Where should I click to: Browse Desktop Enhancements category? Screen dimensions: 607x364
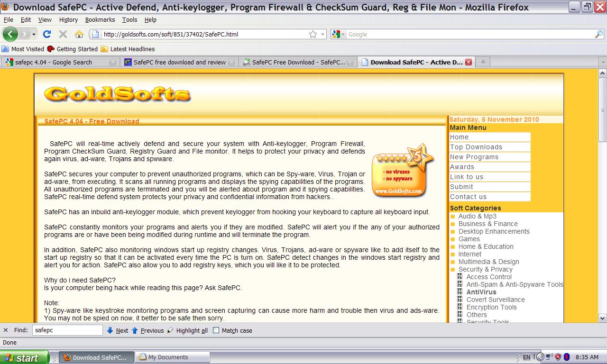494,231
